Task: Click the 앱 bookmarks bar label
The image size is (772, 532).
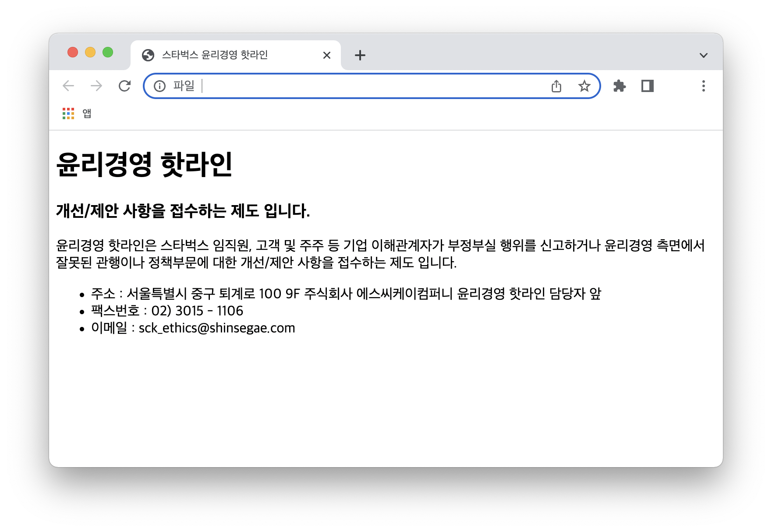Action: 87,113
